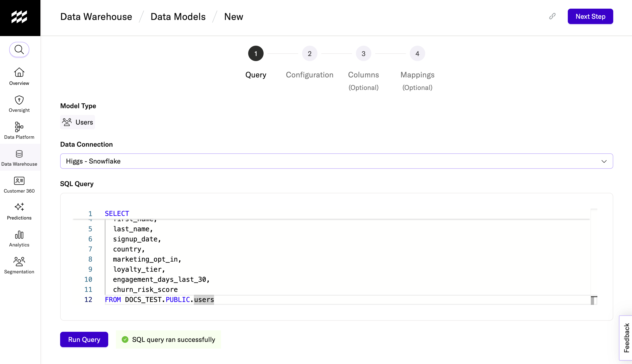Select the Data Warehouse database icon
The height and width of the screenshot is (364, 632).
click(19, 154)
